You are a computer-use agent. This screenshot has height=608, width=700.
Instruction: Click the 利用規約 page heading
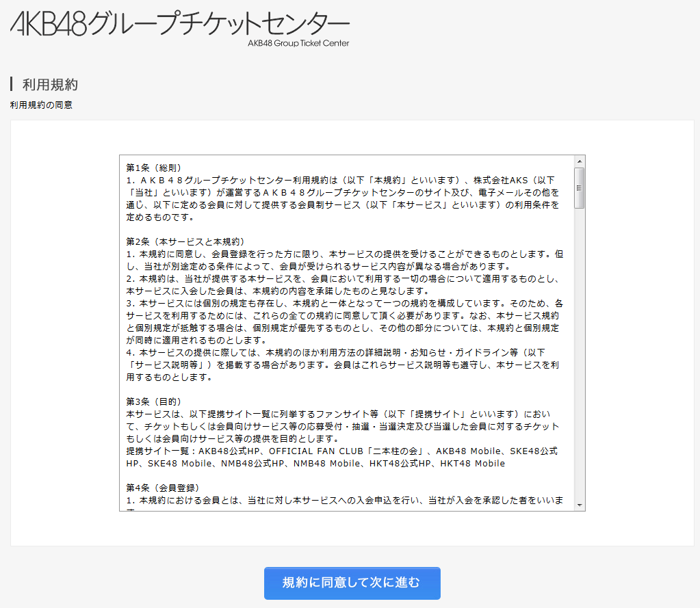click(50, 84)
